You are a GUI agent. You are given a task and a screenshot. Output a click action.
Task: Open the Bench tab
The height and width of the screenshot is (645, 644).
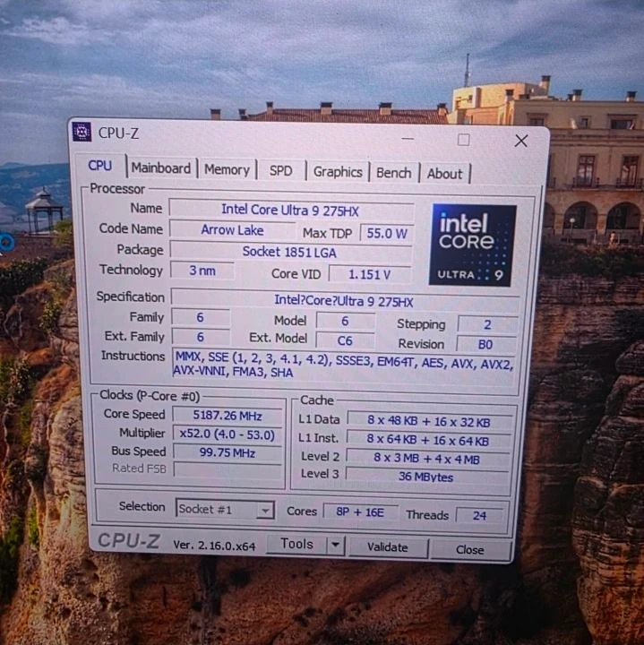[393, 173]
